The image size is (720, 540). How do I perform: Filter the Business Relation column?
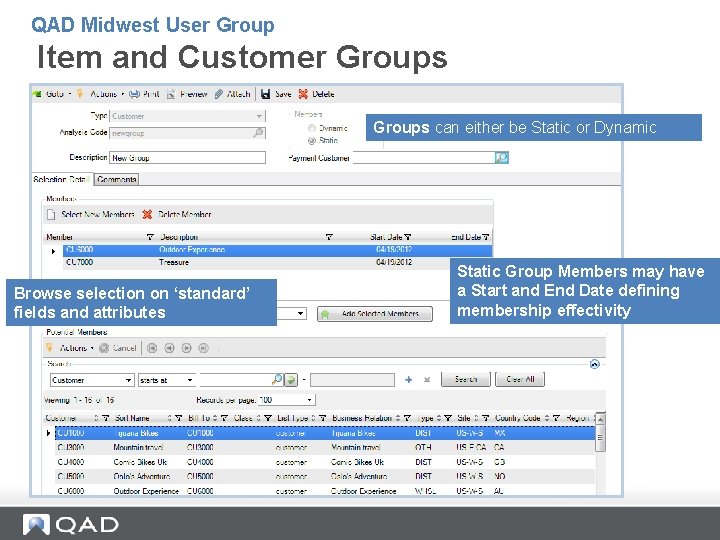[x=406, y=418]
